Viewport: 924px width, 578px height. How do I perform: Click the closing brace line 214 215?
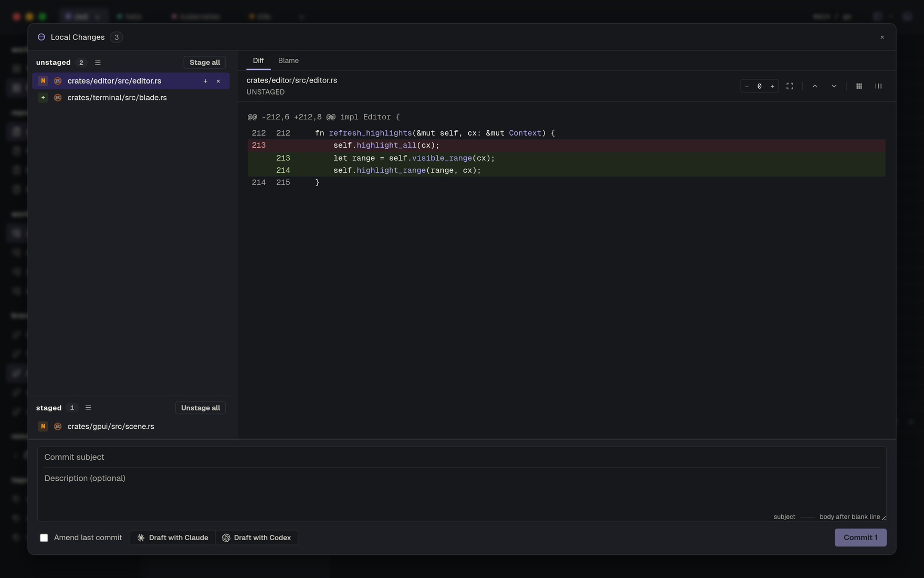566,183
